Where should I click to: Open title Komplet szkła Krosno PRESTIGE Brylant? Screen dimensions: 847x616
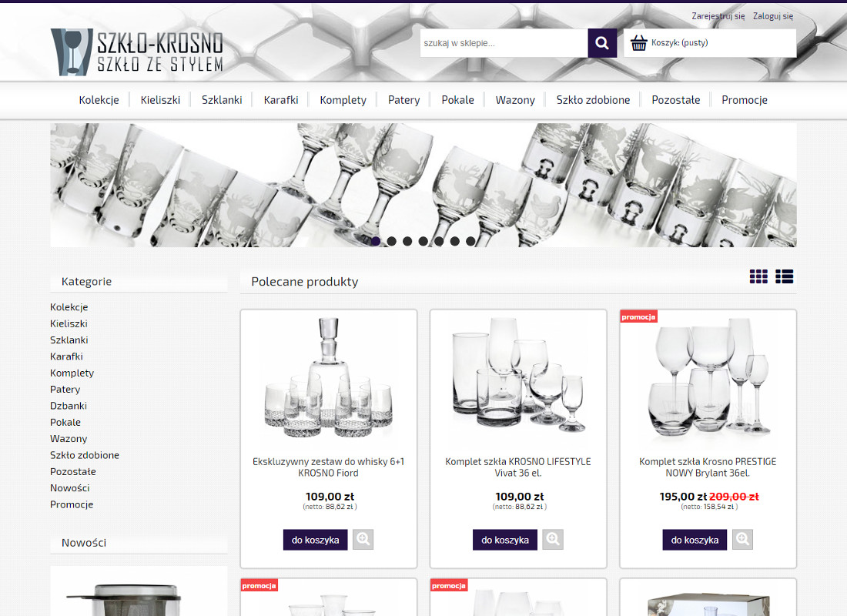pos(708,467)
